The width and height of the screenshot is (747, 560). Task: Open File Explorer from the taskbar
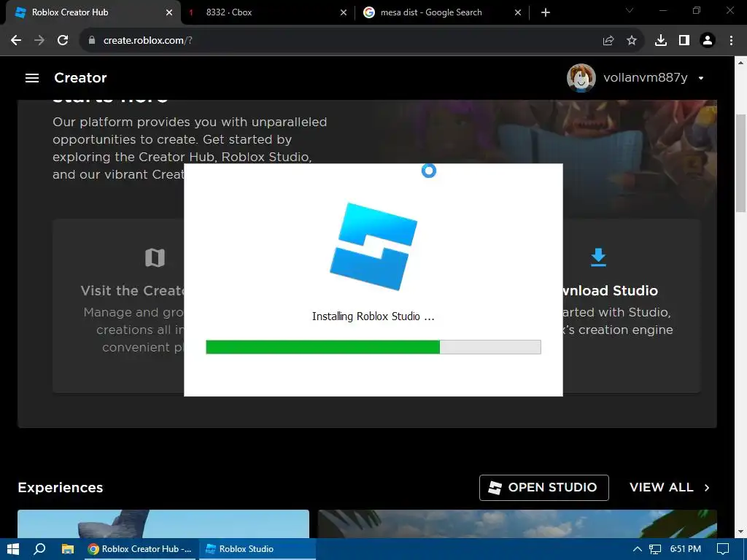click(68, 549)
